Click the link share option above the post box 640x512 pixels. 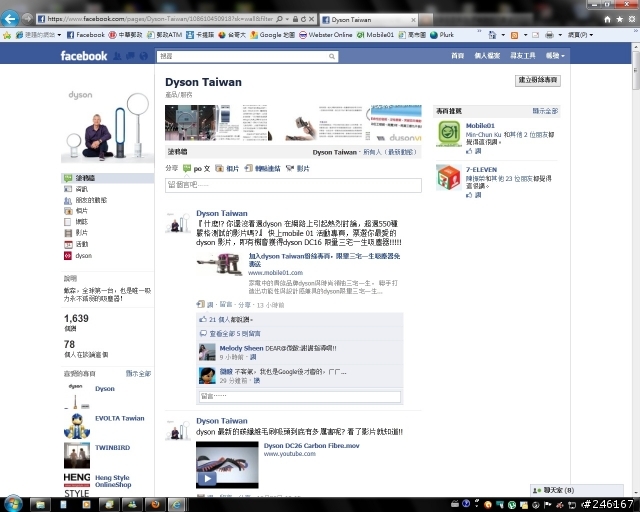(x=262, y=169)
